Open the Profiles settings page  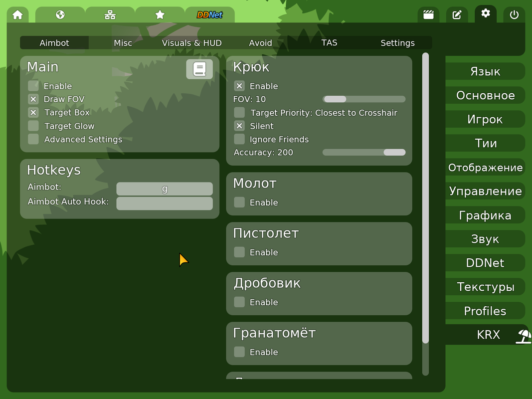(485, 311)
